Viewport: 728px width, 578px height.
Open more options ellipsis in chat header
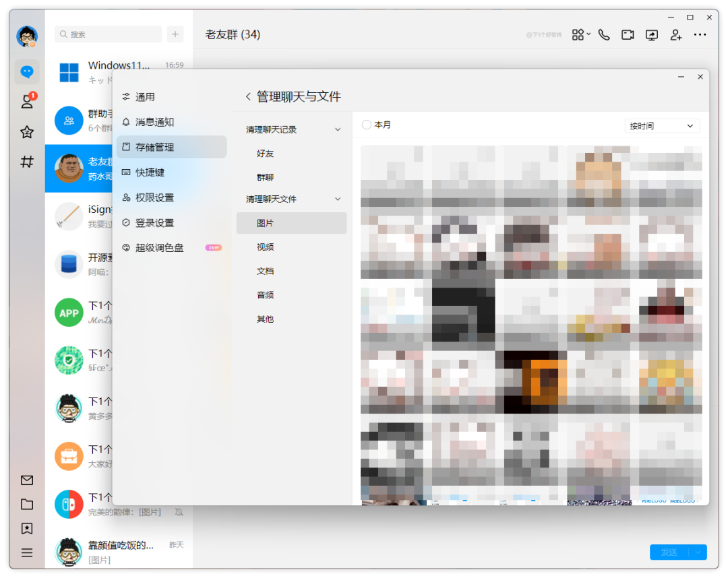(x=700, y=35)
